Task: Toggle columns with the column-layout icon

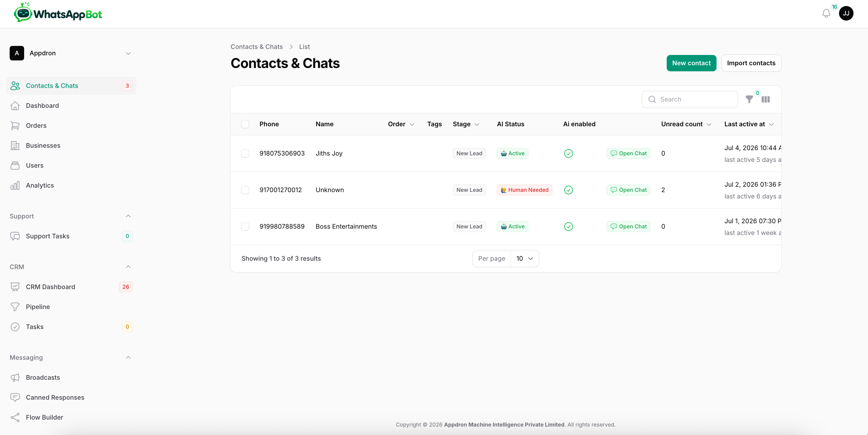Action: pyautogui.click(x=766, y=99)
